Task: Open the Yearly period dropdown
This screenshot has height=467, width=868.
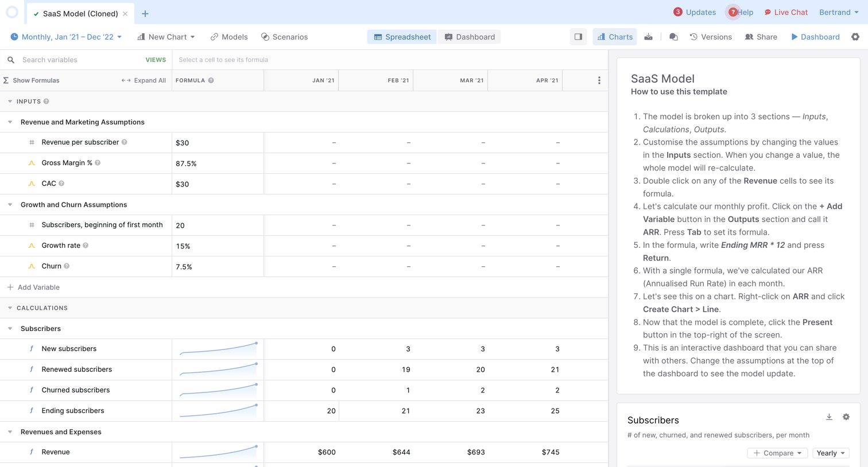Action: [x=830, y=453]
